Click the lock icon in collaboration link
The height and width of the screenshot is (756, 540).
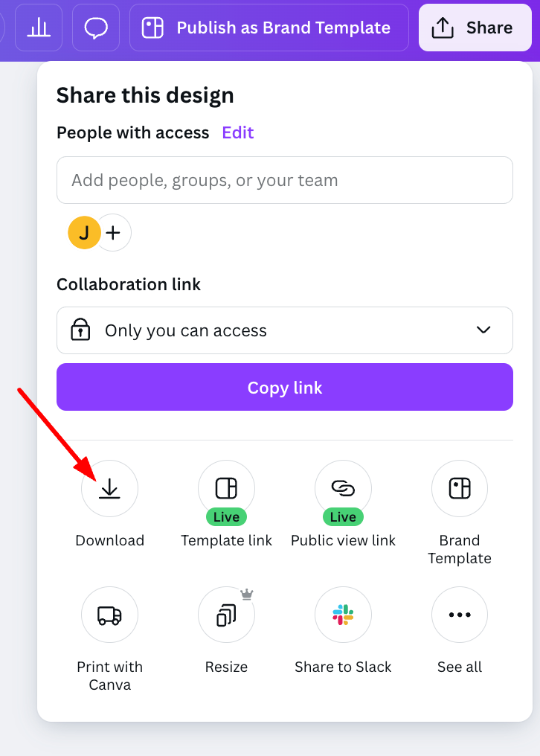(x=80, y=330)
